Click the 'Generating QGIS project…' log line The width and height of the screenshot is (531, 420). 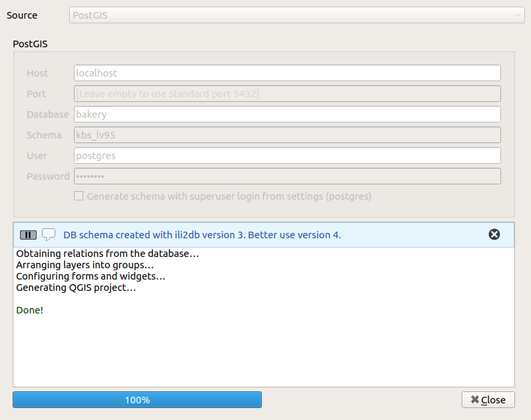click(76, 288)
